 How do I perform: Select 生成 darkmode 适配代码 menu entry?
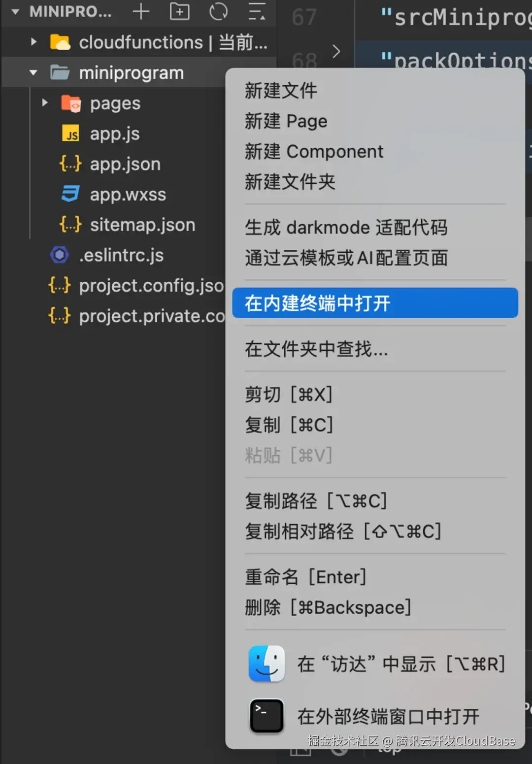[x=347, y=228]
